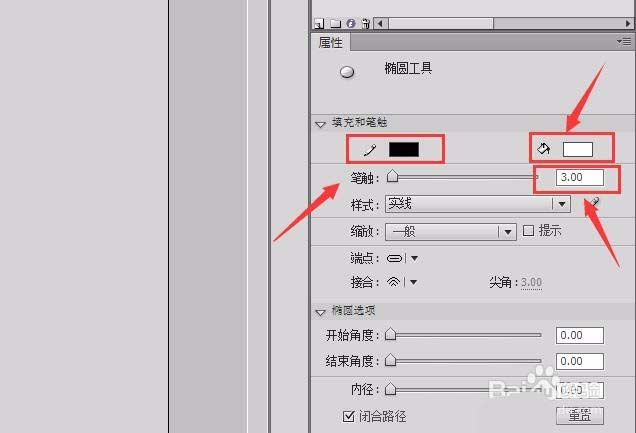Click the 接合 join style icon
This screenshot has height=433, width=636.
[x=393, y=282]
